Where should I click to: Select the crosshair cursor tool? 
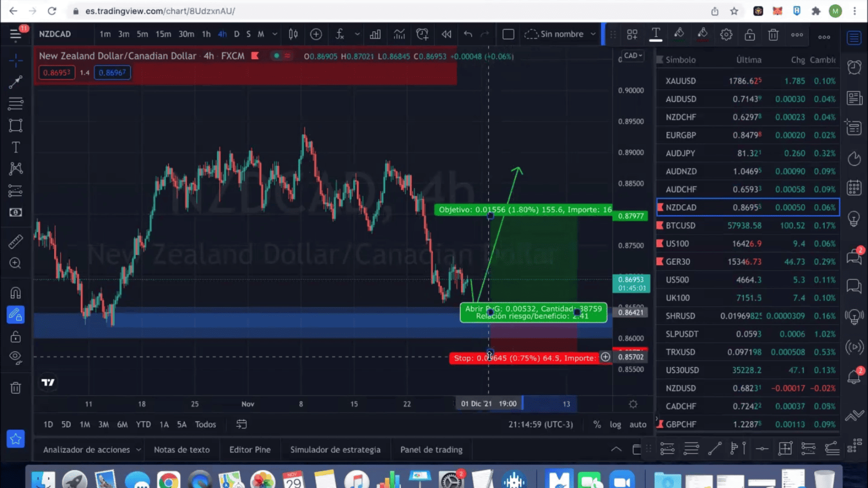(x=15, y=60)
